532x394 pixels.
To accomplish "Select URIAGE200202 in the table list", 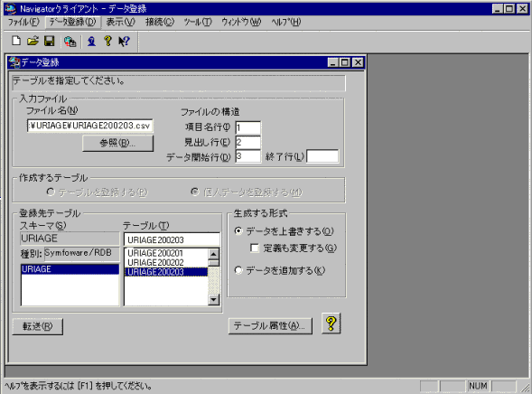I will coord(166,263).
